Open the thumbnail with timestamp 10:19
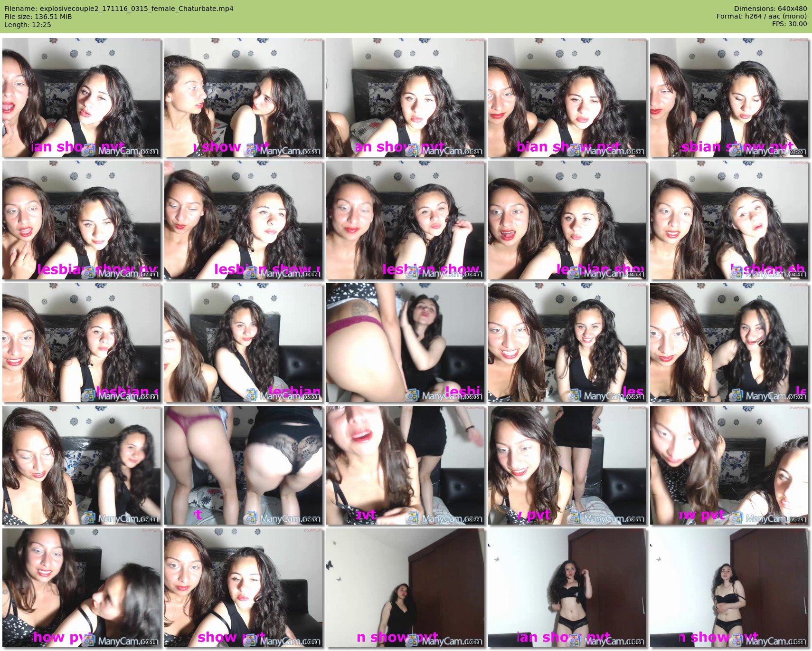 pos(244,588)
